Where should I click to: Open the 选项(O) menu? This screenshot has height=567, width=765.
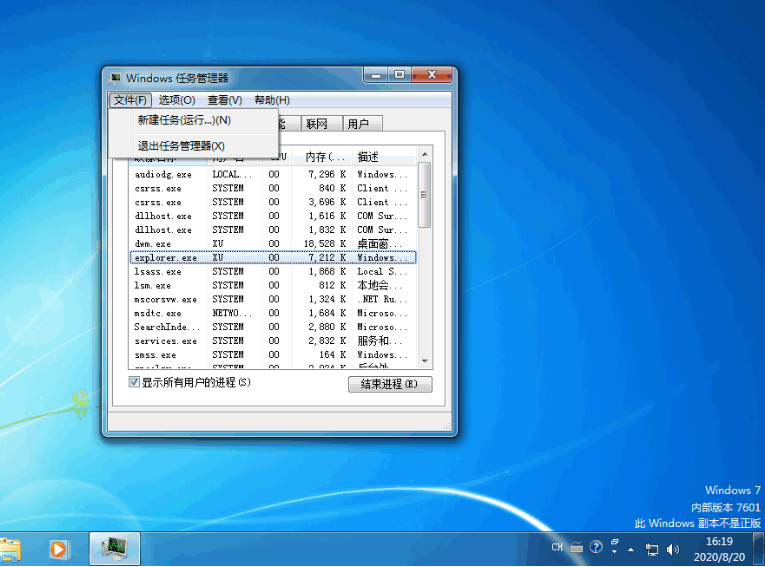point(177,100)
